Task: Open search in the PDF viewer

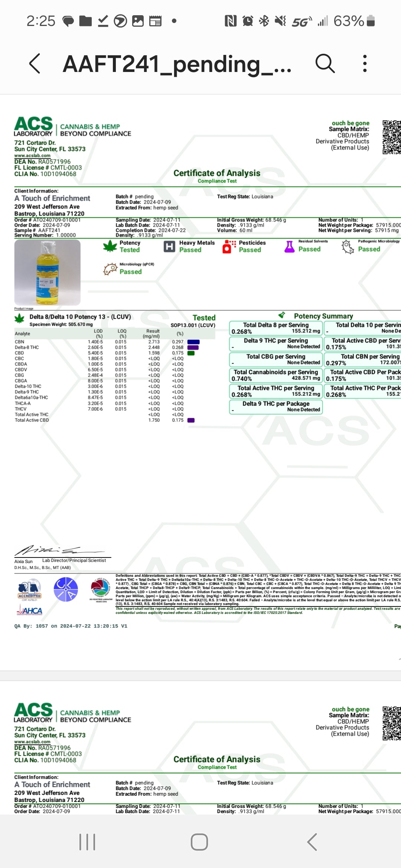Action: [325, 63]
